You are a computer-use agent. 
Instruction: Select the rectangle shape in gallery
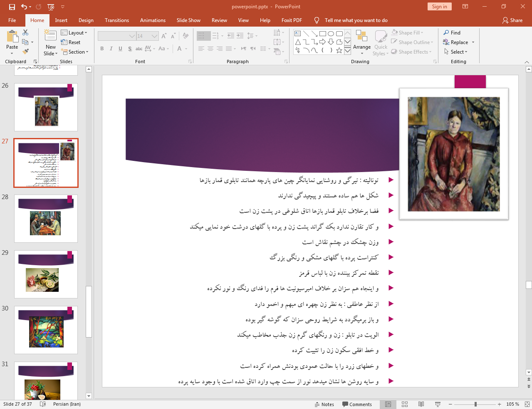[x=322, y=34]
